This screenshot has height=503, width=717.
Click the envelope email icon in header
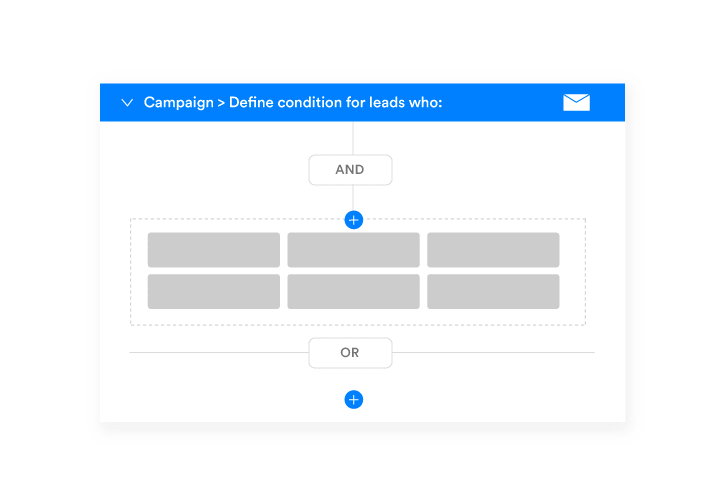576,102
